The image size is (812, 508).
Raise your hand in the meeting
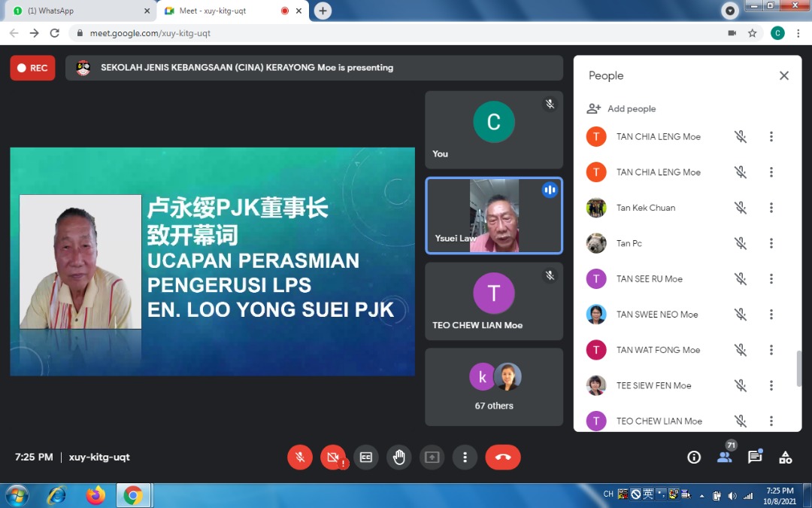[399, 457]
